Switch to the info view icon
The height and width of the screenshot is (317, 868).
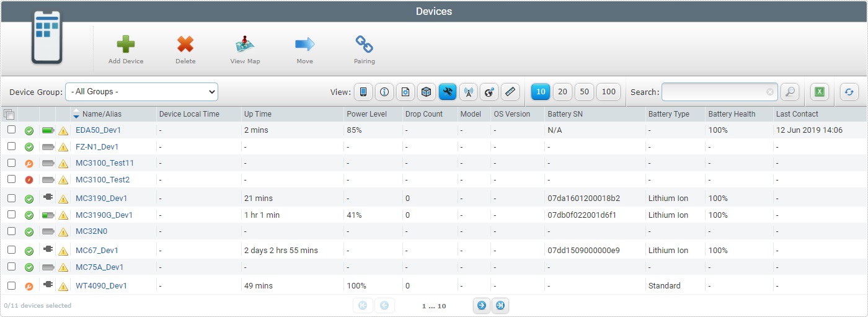pyautogui.click(x=384, y=92)
